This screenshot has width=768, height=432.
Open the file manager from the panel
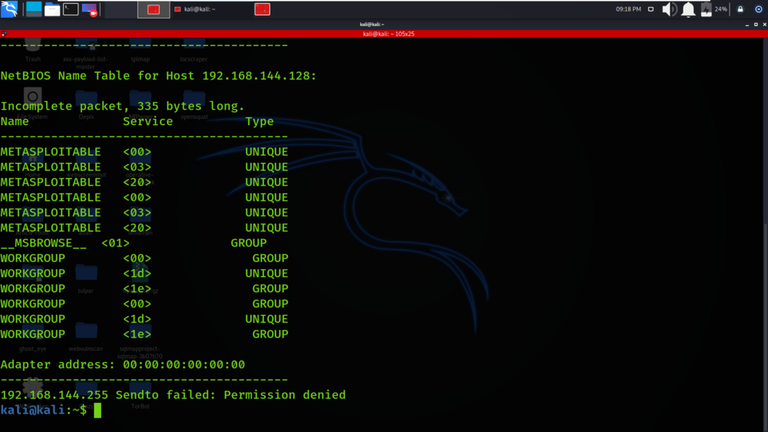[x=52, y=9]
